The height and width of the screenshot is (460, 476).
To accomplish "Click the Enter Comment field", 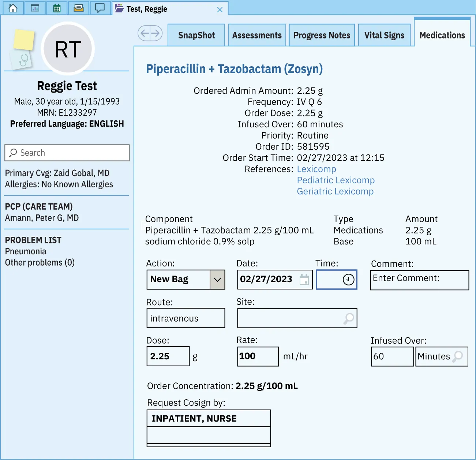I will 419,280.
